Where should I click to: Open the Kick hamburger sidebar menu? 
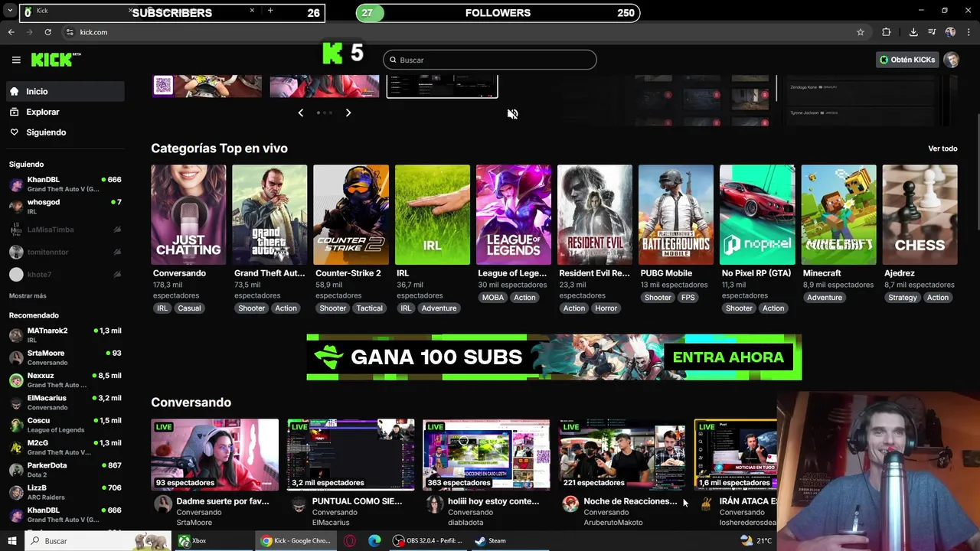(16, 60)
